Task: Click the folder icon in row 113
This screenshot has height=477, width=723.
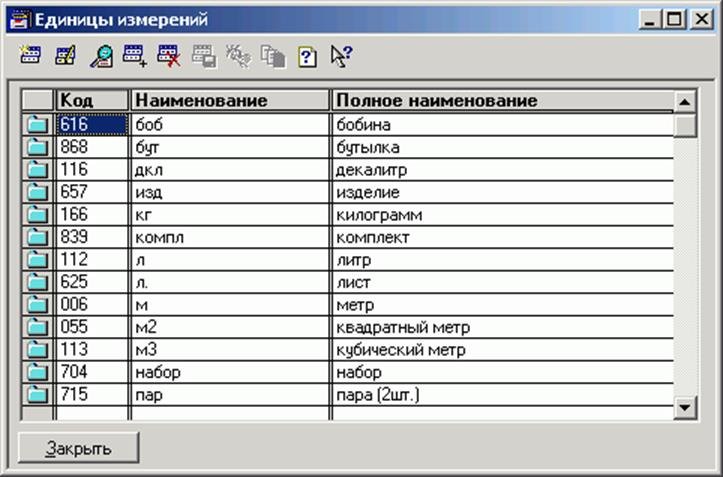Action: [x=37, y=350]
